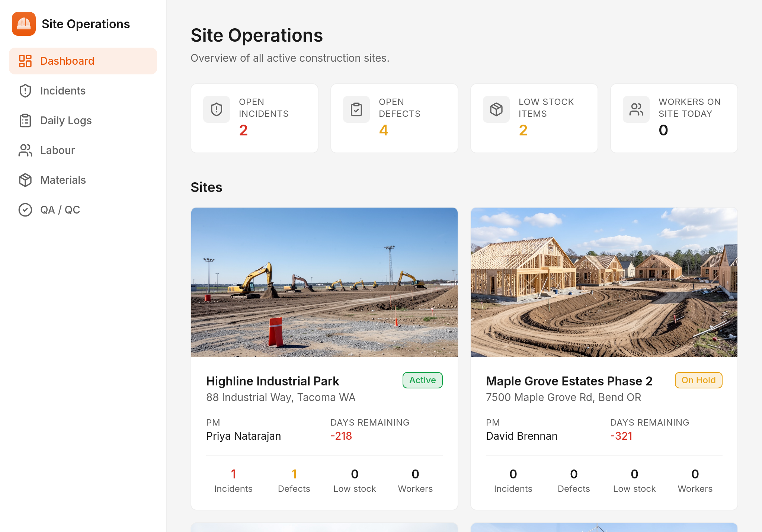Click the Dashboard grid icon in sidebar
The width and height of the screenshot is (762, 532).
tap(25, 61)
